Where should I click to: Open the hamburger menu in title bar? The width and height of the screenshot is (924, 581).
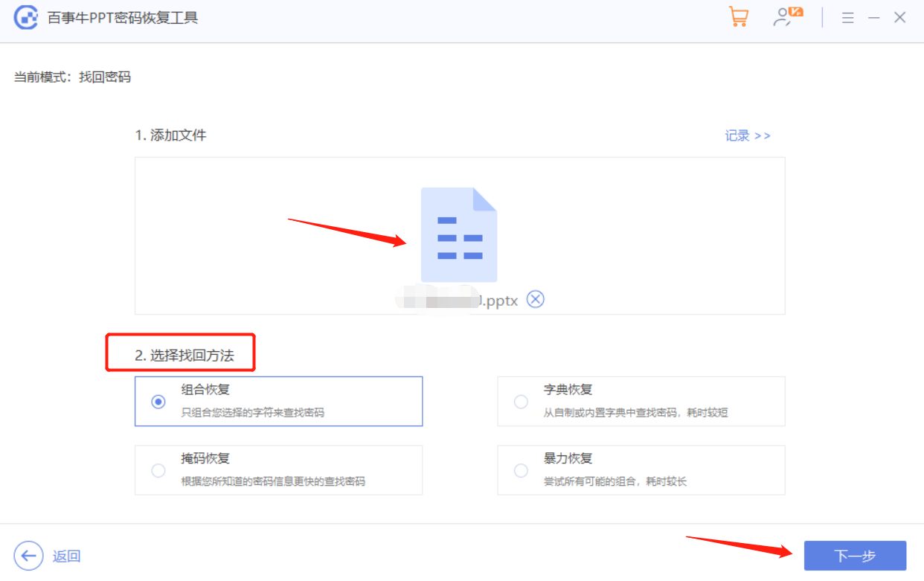coord(847,17)
